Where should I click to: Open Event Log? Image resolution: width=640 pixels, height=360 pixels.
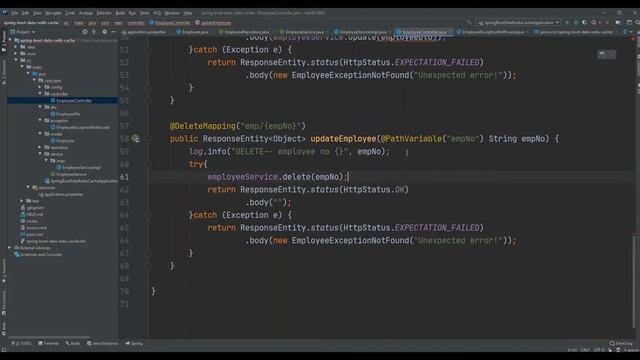tap(621, 344)
